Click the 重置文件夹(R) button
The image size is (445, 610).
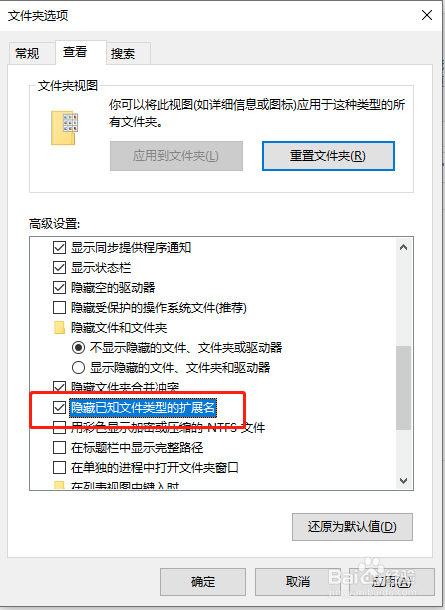click(x=328, y=156)
